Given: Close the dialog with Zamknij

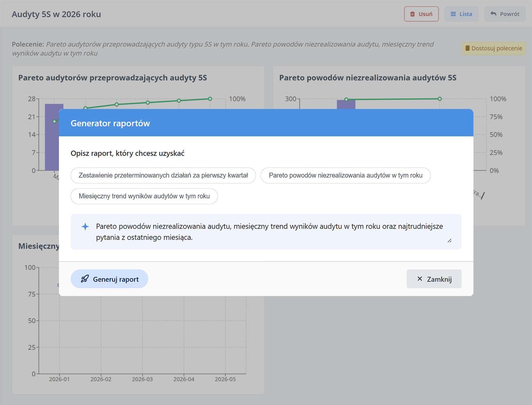Looking at the screenshot, I should (434, 279).
